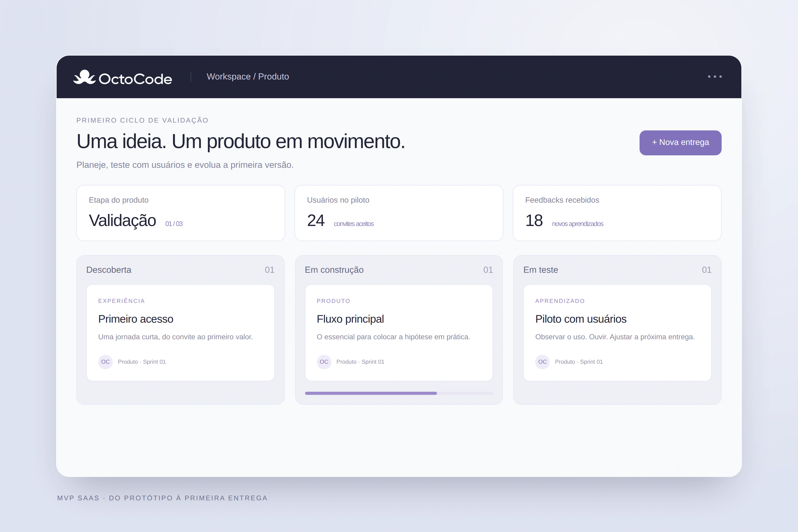
Task: Click the 01 count in Em teste column
Action: [x=706, y=270]
